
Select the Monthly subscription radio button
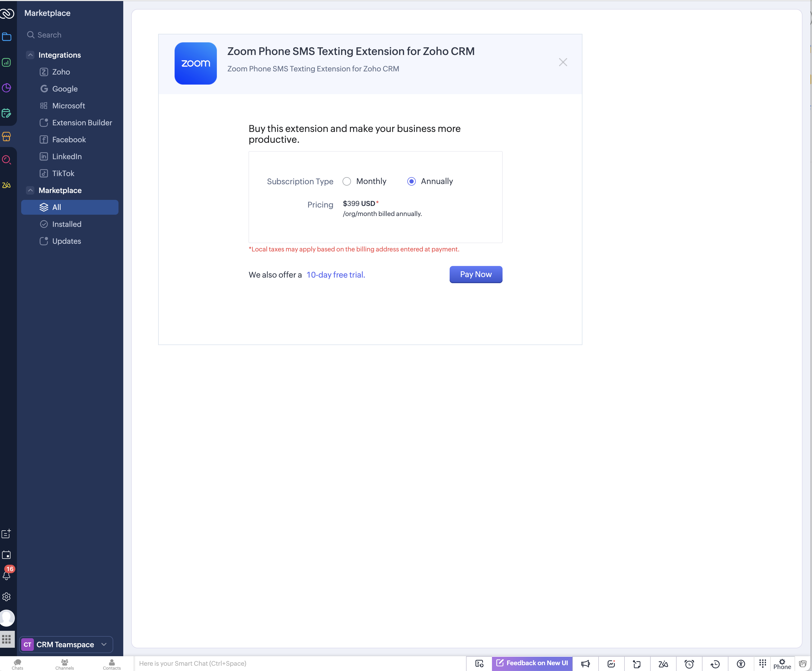pos(346,181)
